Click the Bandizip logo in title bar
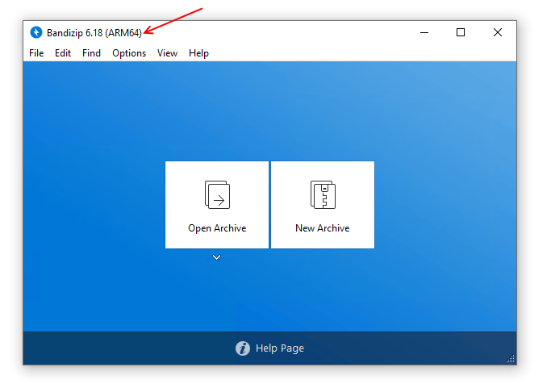This screenshot has height=392, width=551. 35,32
